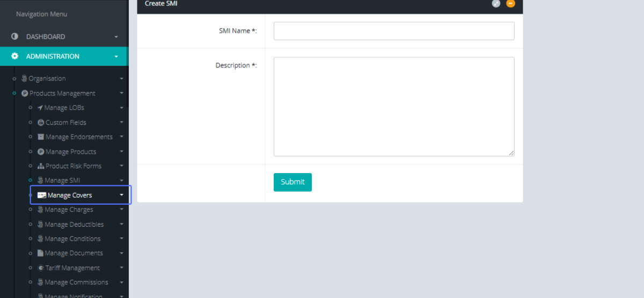Click into the Description text area

393,107
